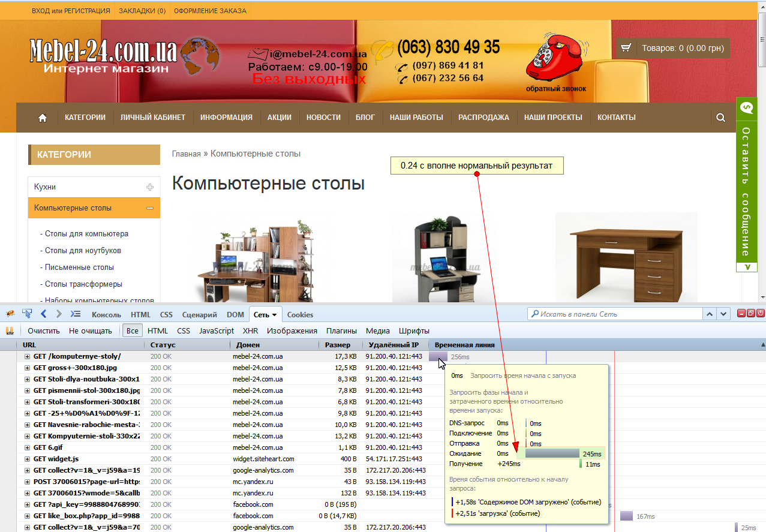The height and width of the screenshot is (532, 766).
Task: Open the Главная breadcrumb link
Action: (x=187, y=154)
